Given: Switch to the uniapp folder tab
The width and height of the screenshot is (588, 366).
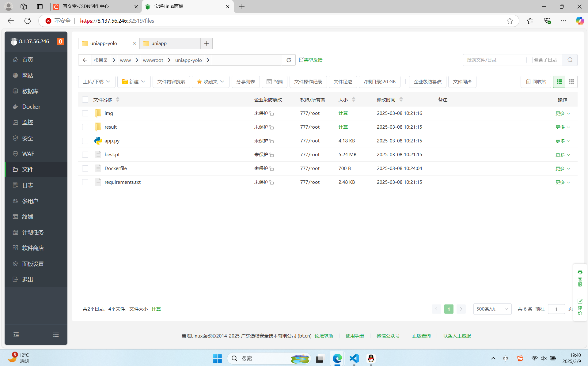Looking at the screenshot, I should pyautogui.click(x=170, y=43).
